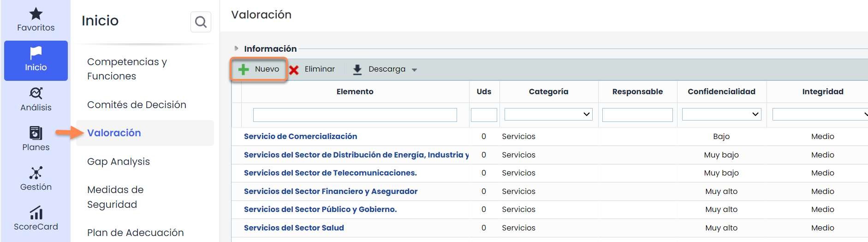The width and height of the screenshot is (868, 242).
Task: Expand the Información section triangle
Action: (x=236, y=48)
